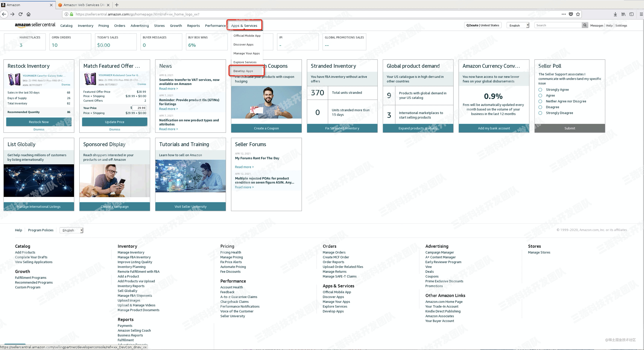Click the site information icon in address bar
This screenshot has width=644, height=350.
click(66, 14)
